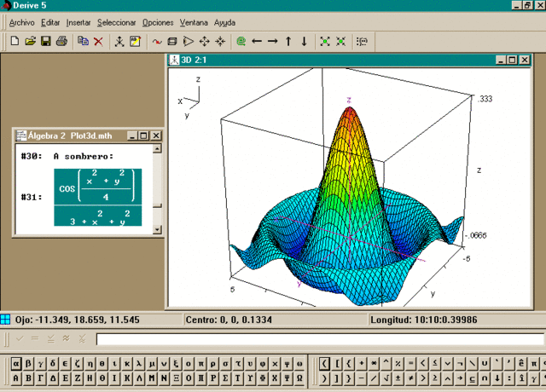This screenshot has width=546, height=392.
Task: Click the rightmost toolbar options icon
Action: pos(362,42)
